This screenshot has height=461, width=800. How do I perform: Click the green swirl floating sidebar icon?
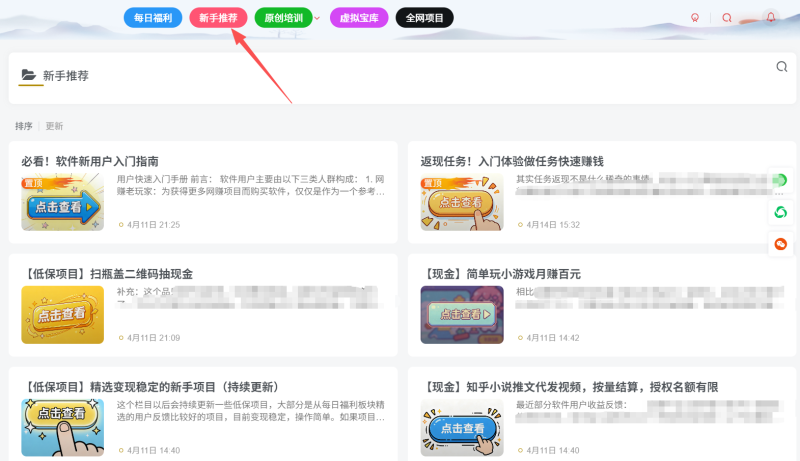click(781, 212)
